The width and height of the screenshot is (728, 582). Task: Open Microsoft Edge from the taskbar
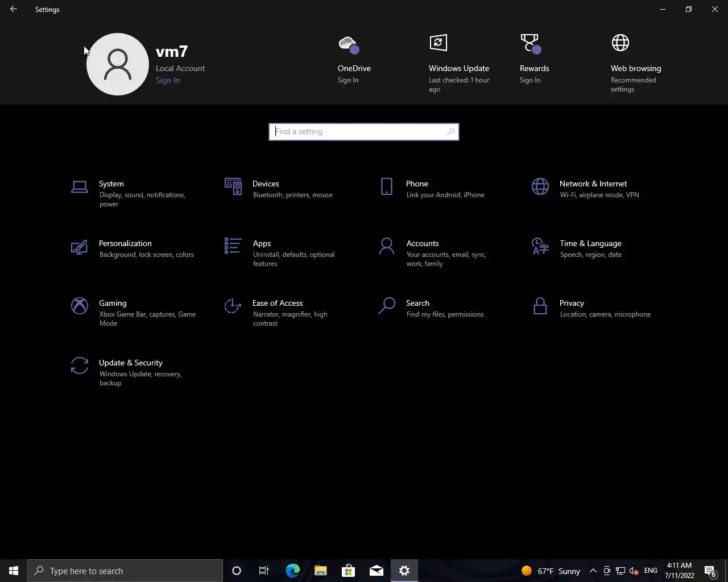pos(293,571)
